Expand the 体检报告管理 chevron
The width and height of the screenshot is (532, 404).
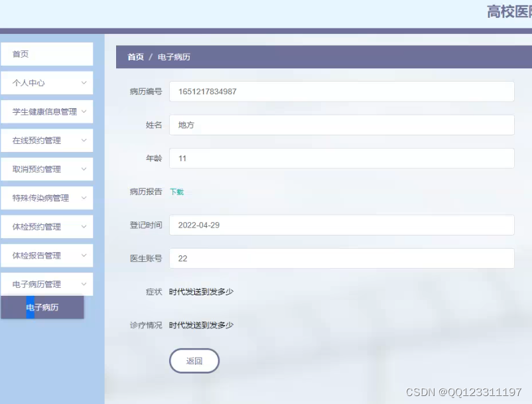click(x=84, y=255)
